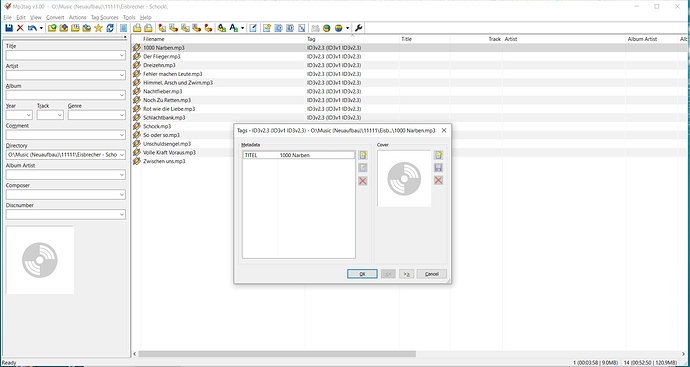690x367 pixels.
Task: Open the File menu
Action: [7, 18]
